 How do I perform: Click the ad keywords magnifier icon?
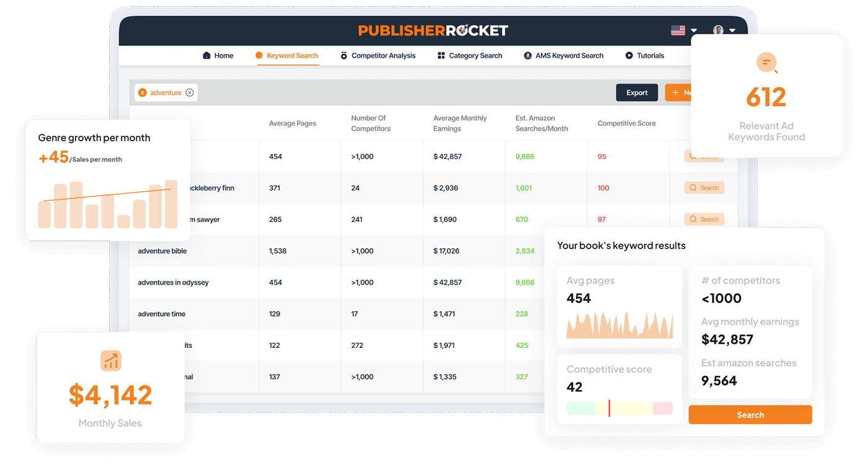point(767,63)
